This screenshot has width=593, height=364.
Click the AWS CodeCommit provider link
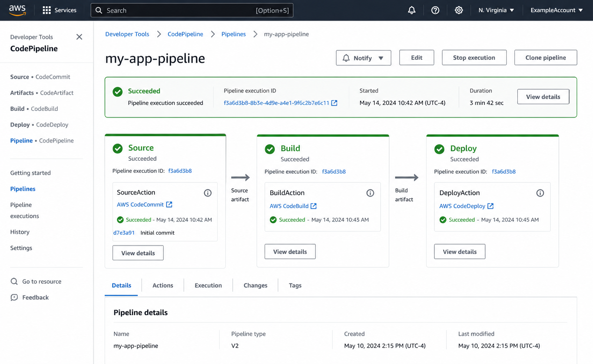coord(140,204)
